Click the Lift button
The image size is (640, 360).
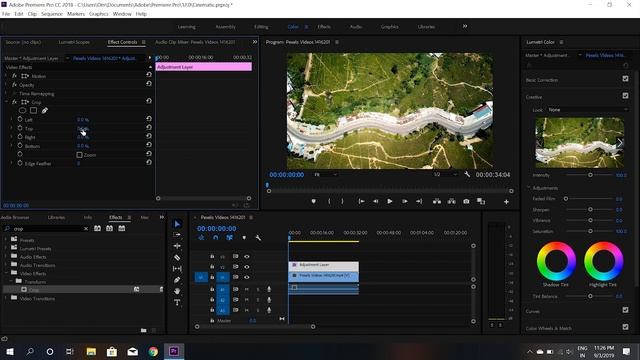(437, 201)
